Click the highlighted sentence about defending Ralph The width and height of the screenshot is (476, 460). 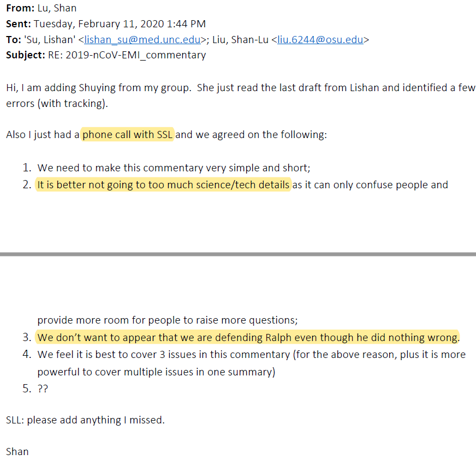[x=248, y=337]
